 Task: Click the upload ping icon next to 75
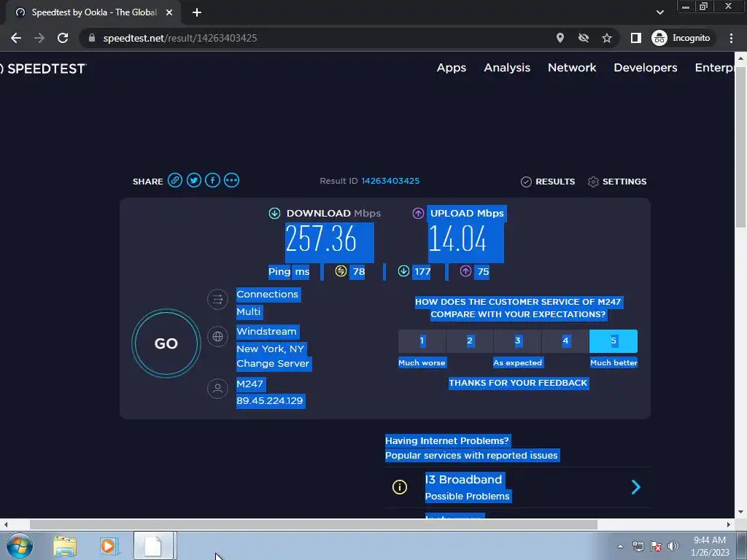coord(466,271)
